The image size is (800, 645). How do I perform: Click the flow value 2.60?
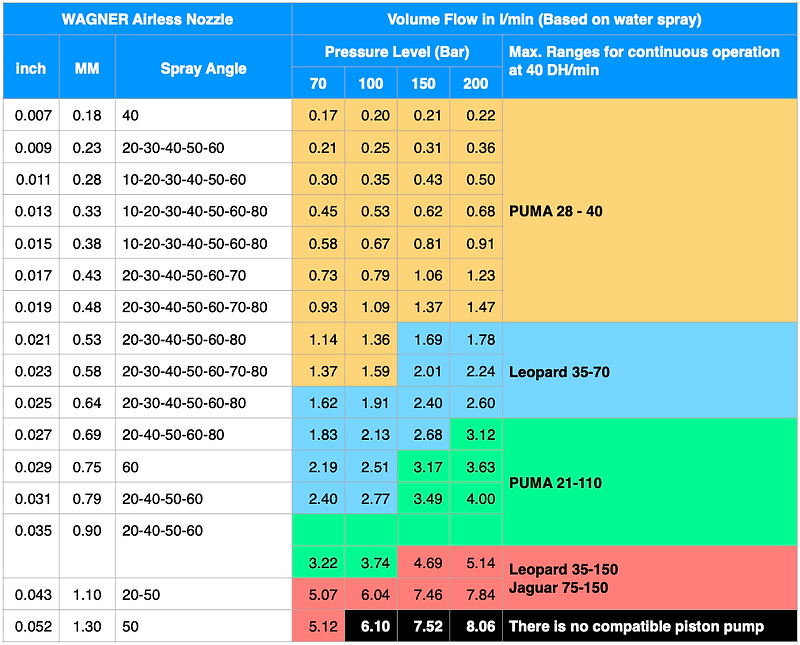click(x=481, y=403)
